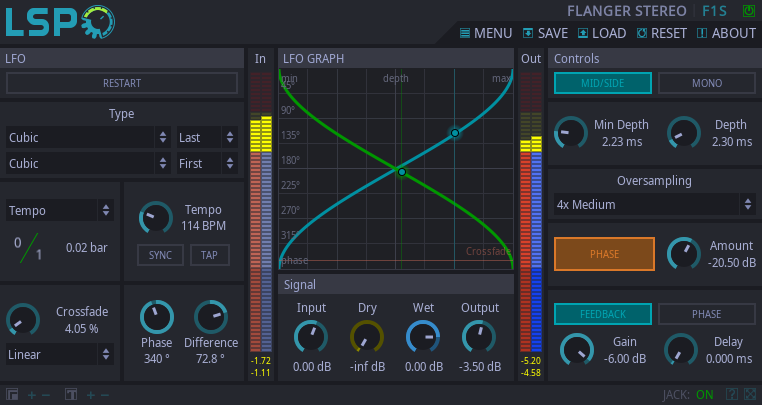Click the Tempo knob
Screen dimensions: 762x405
click(156, 217)
